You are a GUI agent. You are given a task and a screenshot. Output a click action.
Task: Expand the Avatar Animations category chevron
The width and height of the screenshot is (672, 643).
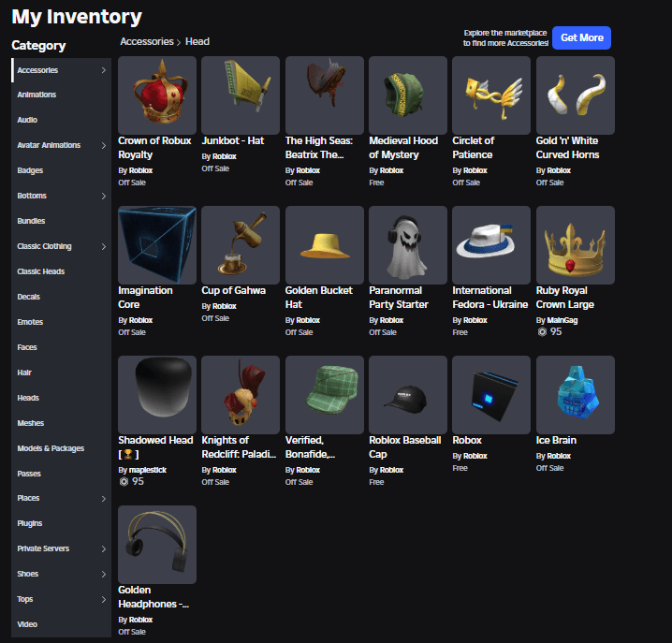(103, 145)
